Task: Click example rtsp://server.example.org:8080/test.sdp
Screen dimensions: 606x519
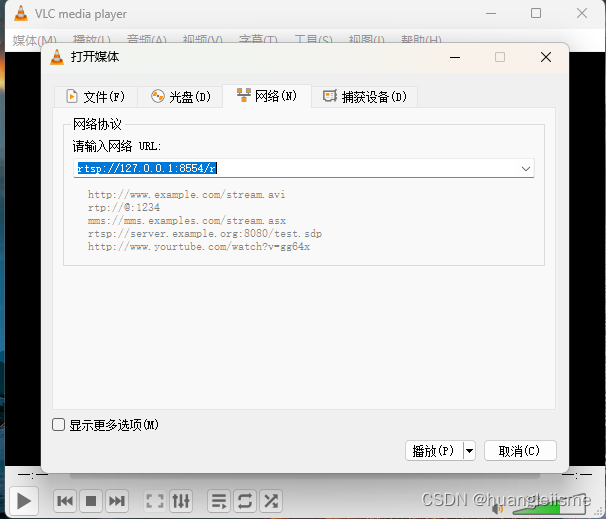Action: (x=204, y=233)
